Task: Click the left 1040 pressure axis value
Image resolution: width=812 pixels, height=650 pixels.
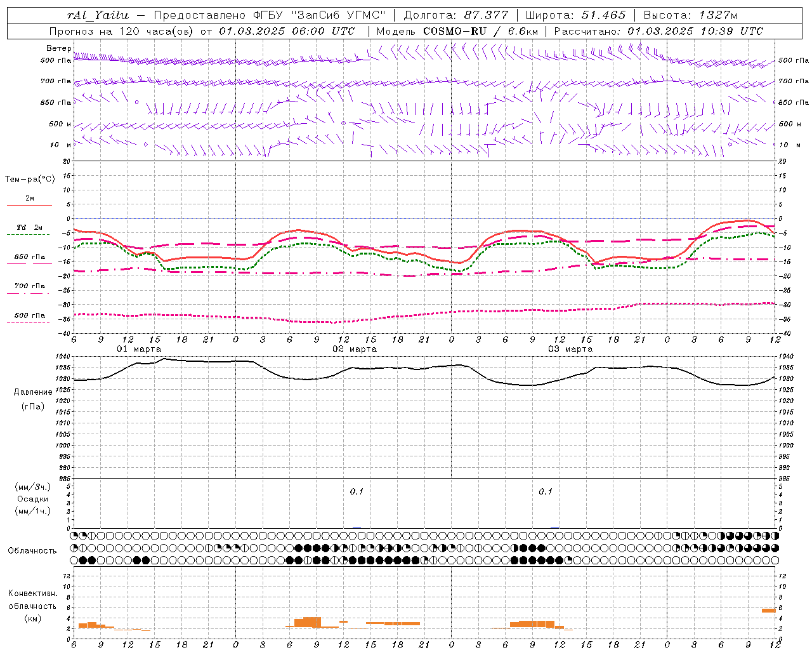Action: pos(64,357)
